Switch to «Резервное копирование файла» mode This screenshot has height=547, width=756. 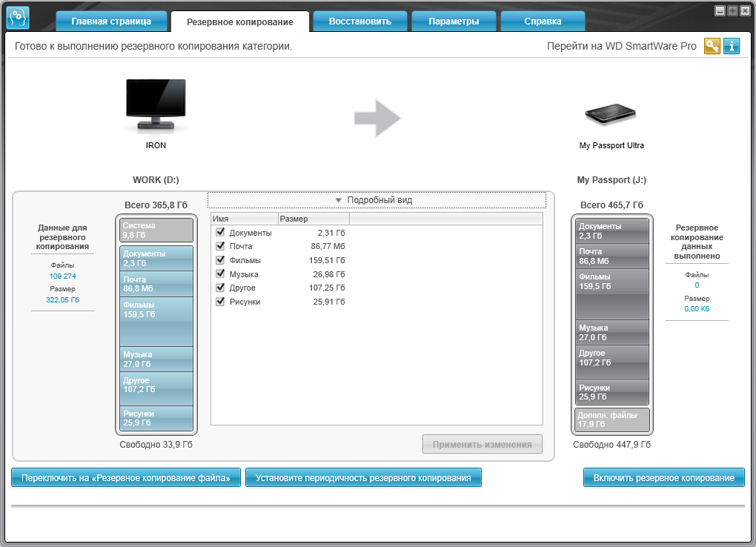126,477
